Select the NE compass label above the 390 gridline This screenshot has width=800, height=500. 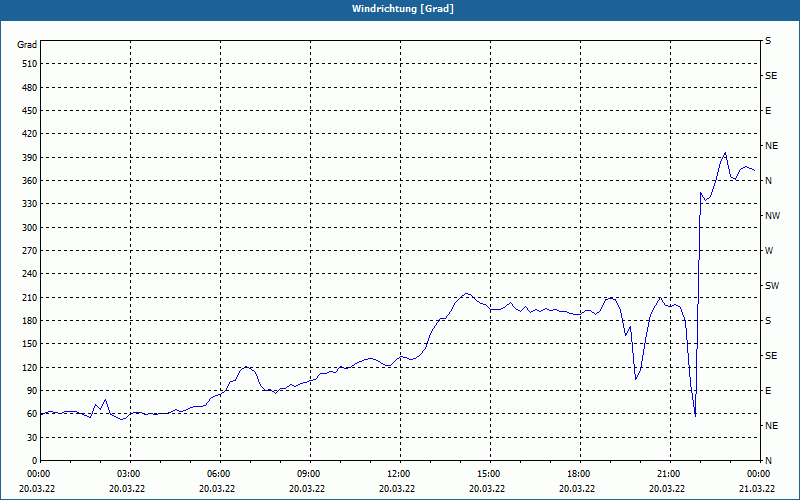point(771,146)
